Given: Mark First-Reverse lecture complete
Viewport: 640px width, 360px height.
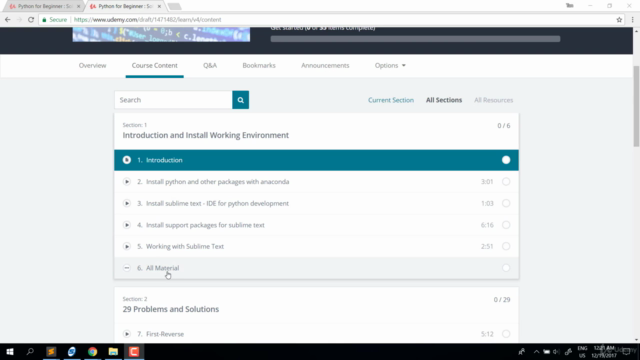Looking at the screenshot, I should [x=506, y=334].
